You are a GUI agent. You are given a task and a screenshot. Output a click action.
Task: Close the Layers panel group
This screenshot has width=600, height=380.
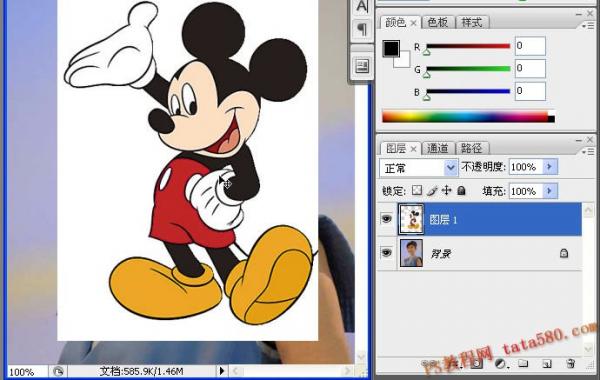click(590, 139)
